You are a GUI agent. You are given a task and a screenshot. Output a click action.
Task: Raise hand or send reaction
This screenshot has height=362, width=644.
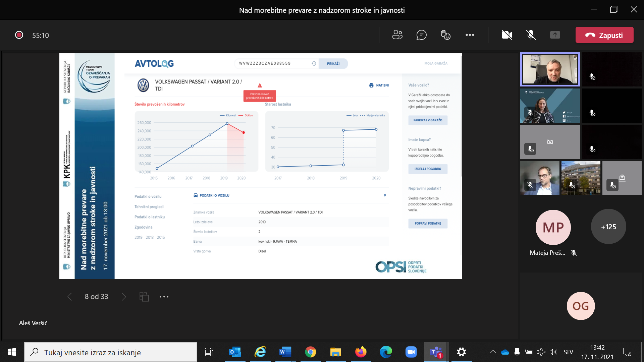[x=445, y=35]
